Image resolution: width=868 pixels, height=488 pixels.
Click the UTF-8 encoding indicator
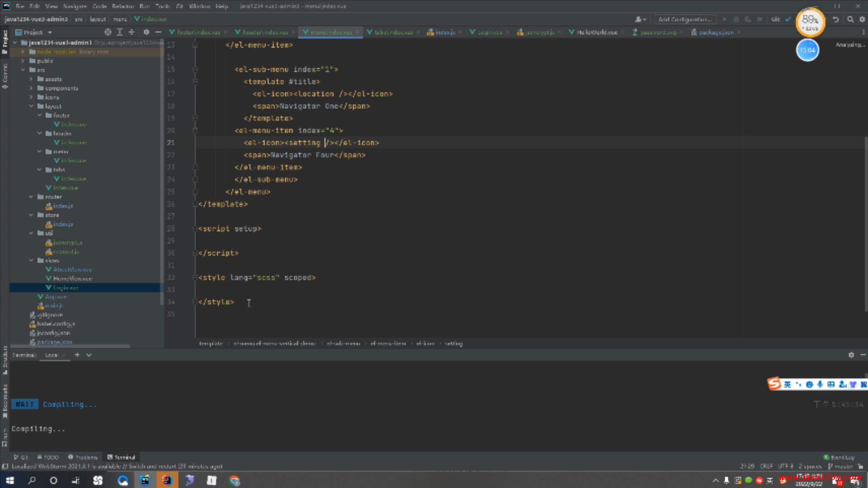click(785, 466)
